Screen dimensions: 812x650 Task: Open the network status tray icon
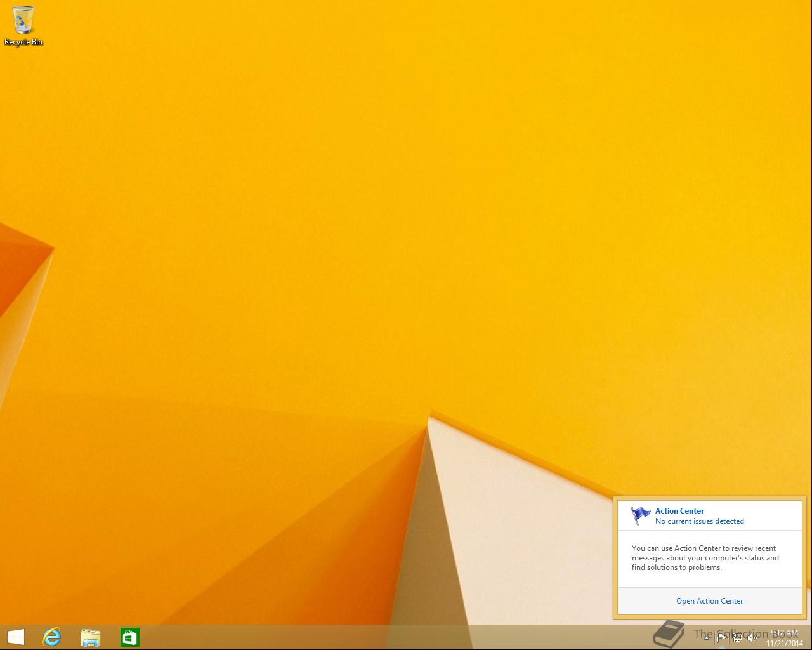[737, 637]
